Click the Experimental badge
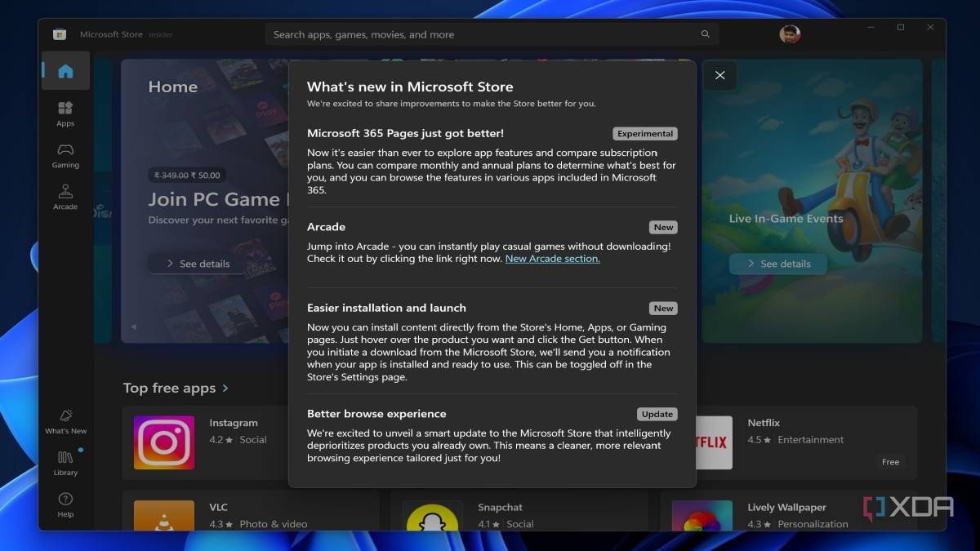Viewport: 980px width, 551px height. (x=645, y=134)
